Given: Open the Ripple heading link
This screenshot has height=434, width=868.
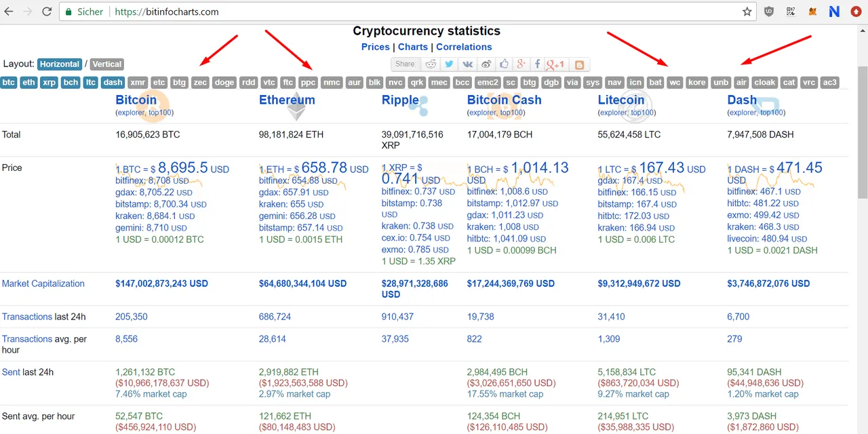Looking at the screenshot, I should [400, 100].
